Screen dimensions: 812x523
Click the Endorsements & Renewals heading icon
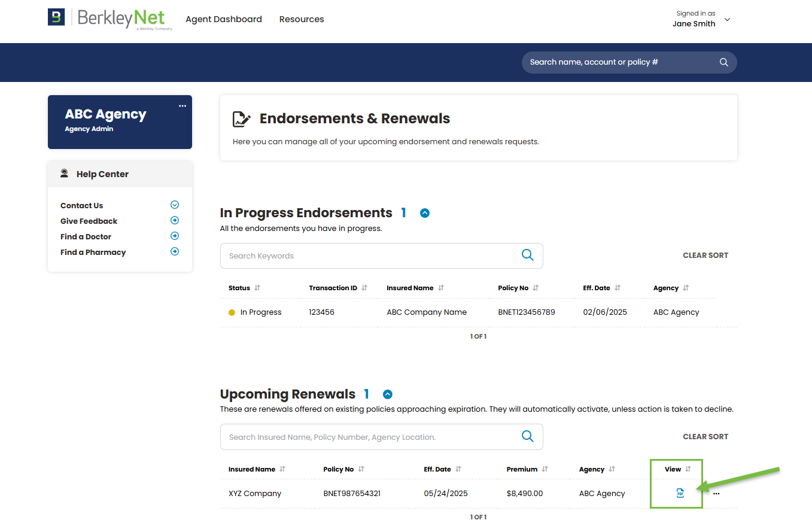point(242,119)
